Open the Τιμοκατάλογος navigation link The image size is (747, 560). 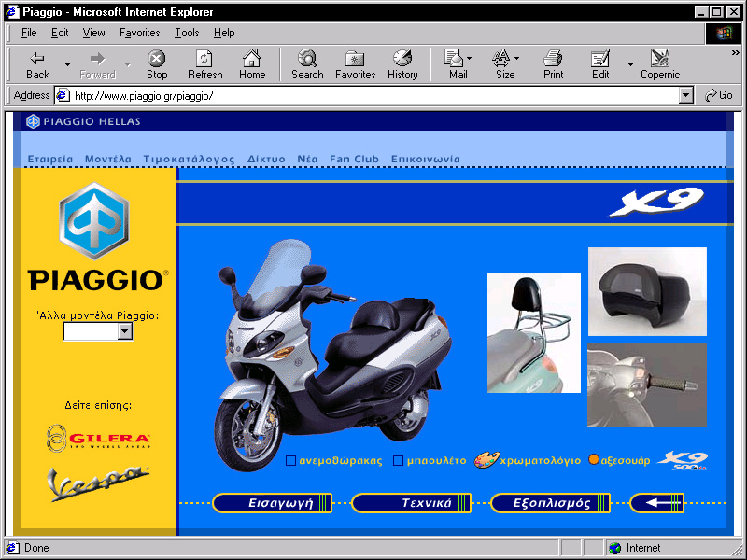coord(190,159)
